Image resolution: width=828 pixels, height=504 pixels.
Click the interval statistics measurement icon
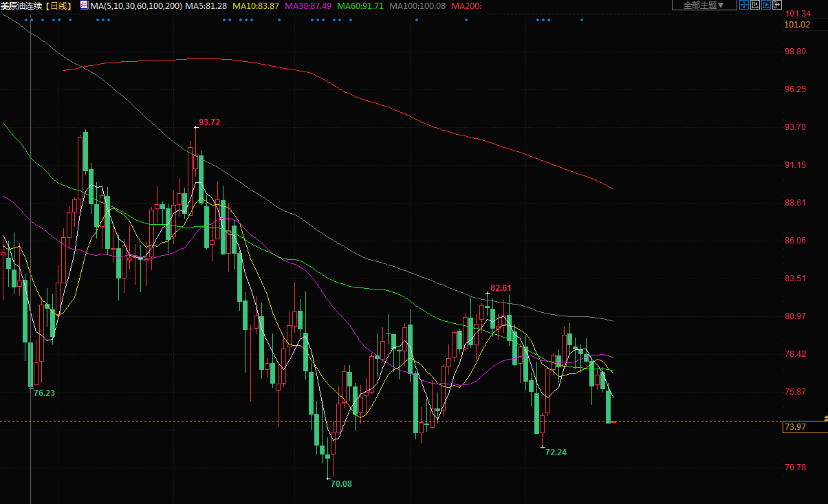coord(755,6)
